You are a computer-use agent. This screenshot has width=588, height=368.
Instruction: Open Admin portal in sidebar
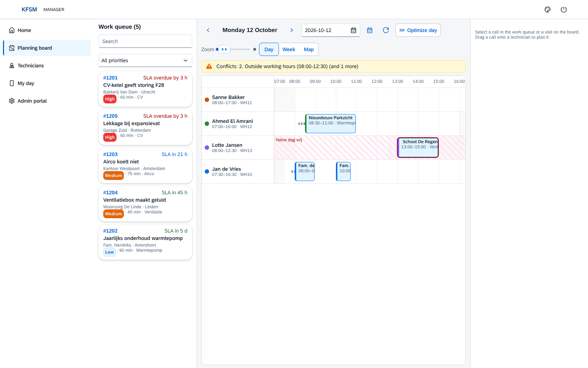[x=47, y=101]
